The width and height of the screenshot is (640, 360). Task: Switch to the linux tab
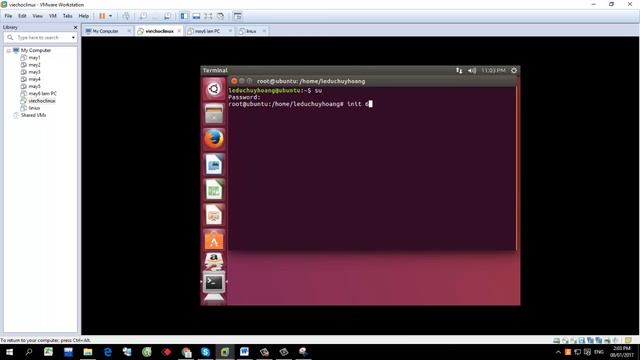pos(251,31)
